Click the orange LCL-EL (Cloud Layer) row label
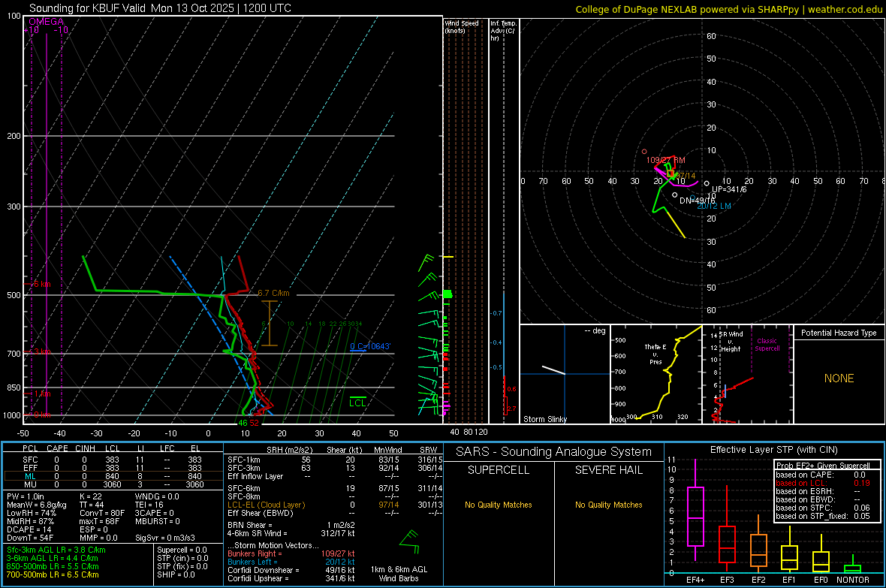The height and width of the screenshot is (588, 886). (x=266, y=505)
